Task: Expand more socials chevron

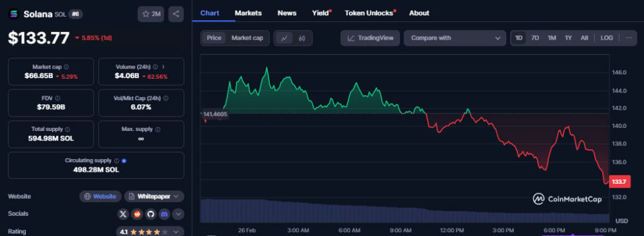Action: pos(178,214)
